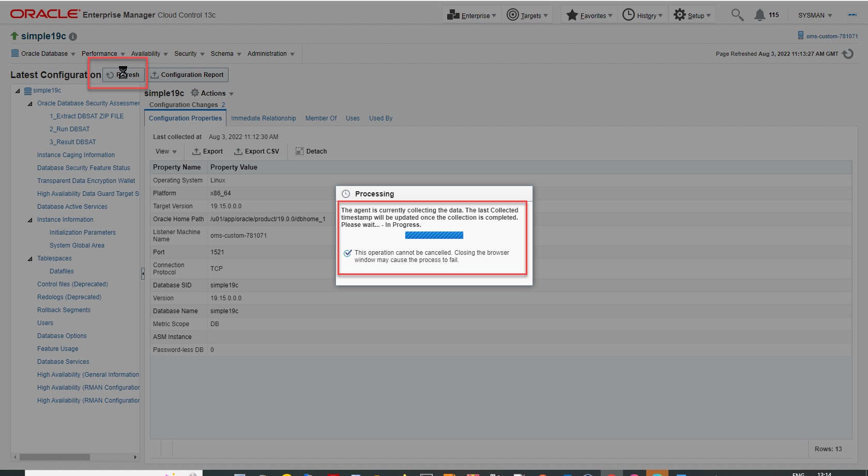Image resolution: width=868 pixels, height=476 pixels.
Task: Open the Administration menu
Action: pos(271,54)
